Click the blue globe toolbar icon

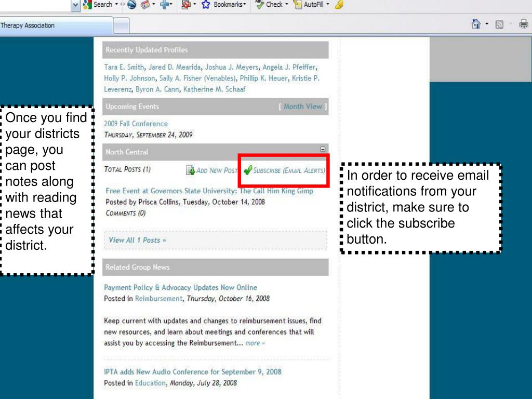click(x=131, y=4)
